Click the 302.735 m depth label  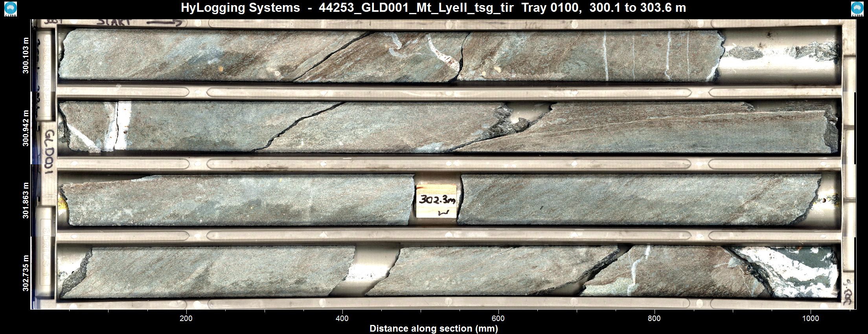click(26, 273)
